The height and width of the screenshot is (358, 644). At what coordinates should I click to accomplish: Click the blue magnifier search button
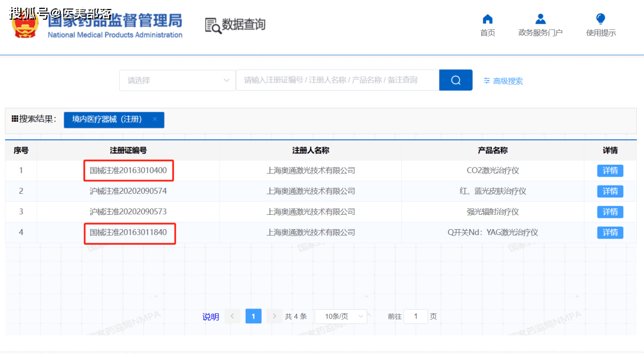(x=456, y=81)
